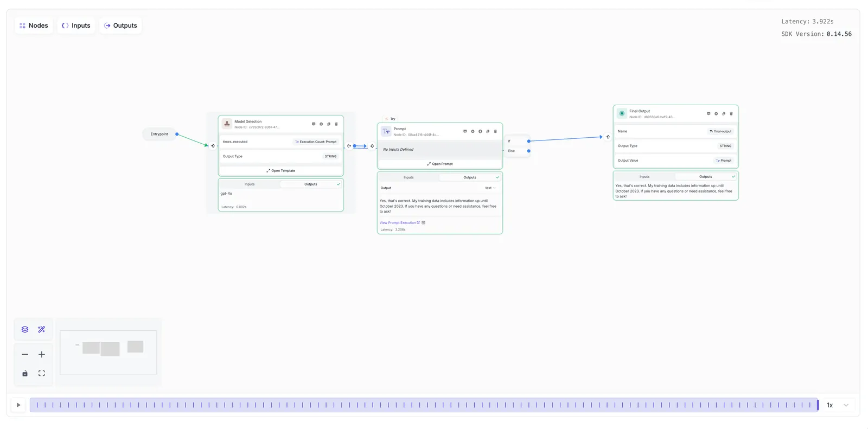The image size is (868, 429).
Task: Click the Prompt output value chip
Action: coord(724,161)
